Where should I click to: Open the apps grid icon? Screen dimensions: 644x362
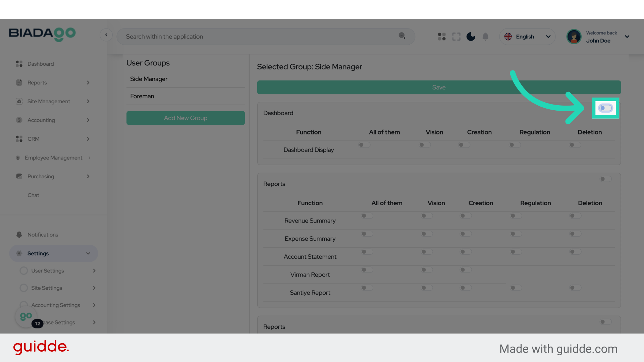pos(441,37)
